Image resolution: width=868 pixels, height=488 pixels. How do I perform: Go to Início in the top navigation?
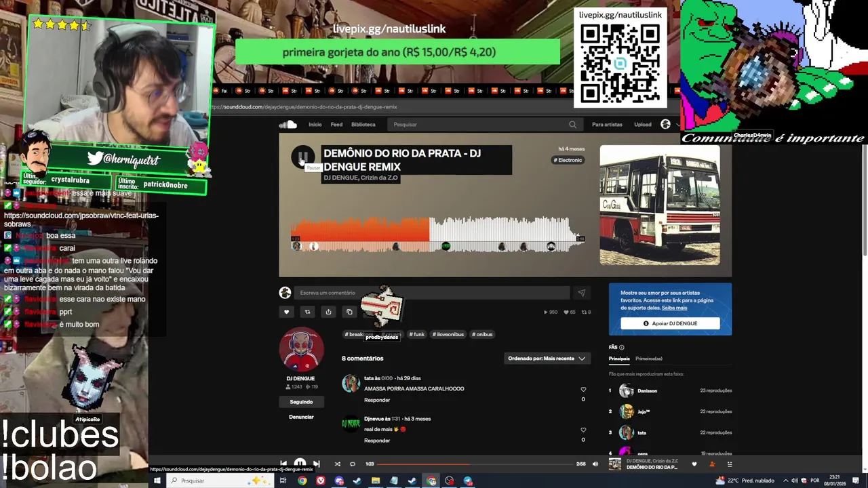click(x=315, y=125)
